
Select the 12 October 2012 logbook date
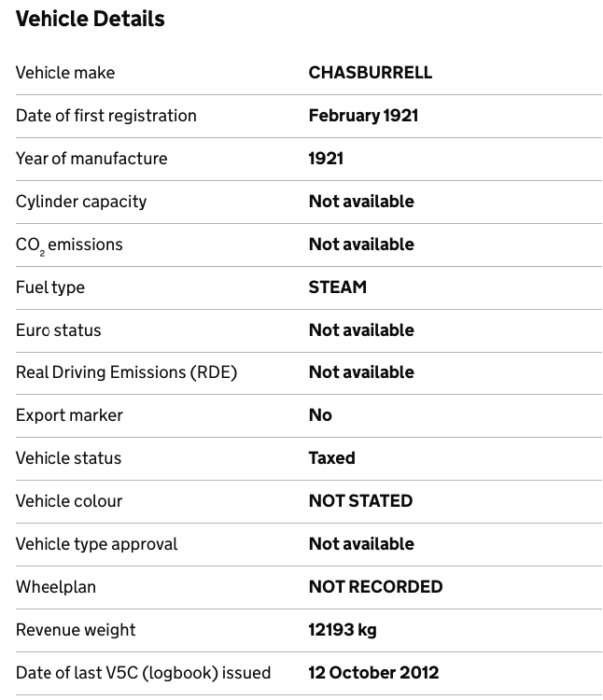point(373,673)
